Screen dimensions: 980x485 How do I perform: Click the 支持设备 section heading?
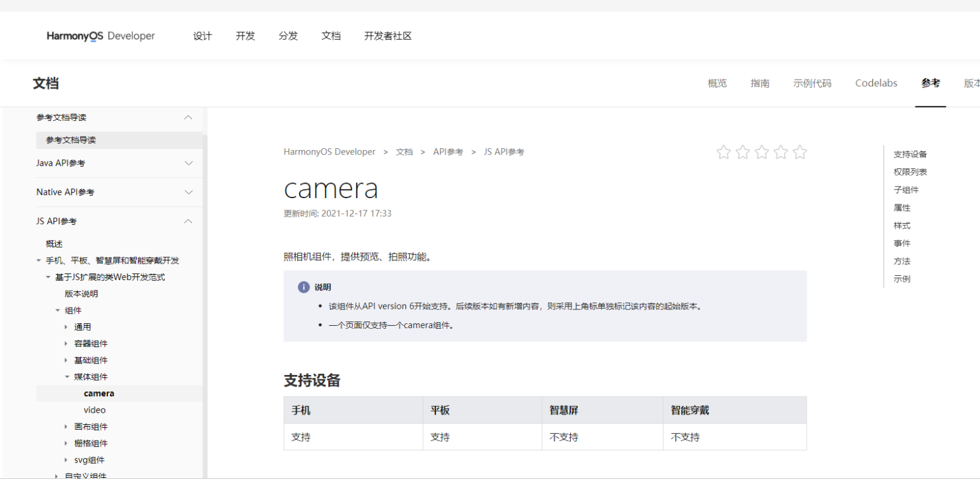tap(312, 380)
